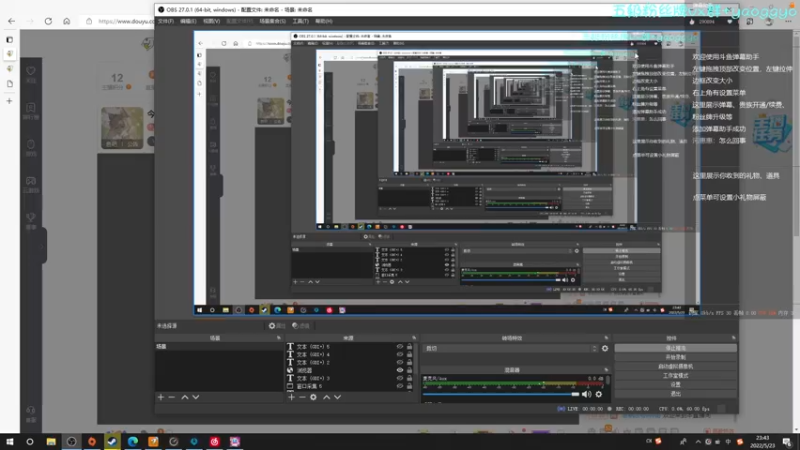Open gamepad icon in douyu sidebar
This screenshot has width=800, height=450.
point(31,181)
